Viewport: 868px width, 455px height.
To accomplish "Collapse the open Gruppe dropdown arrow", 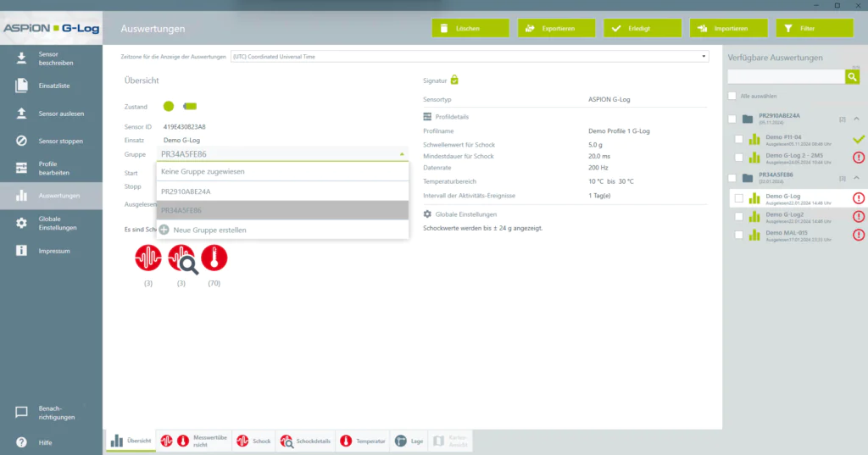I will [x=402, y=154].
